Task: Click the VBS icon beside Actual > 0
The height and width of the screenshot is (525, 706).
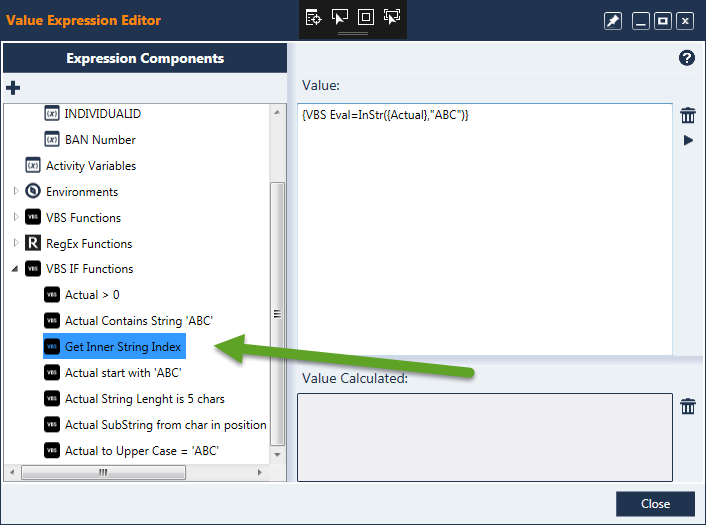Action: point(52,295)
